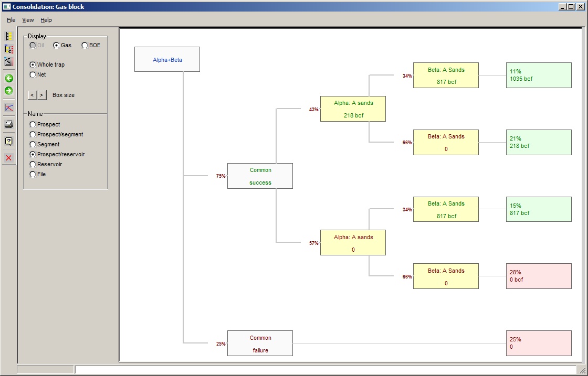This screenshot has height=376, width=588.
Task: Click the tree icon with yellow and red boxes
Action: pos(9,49)
